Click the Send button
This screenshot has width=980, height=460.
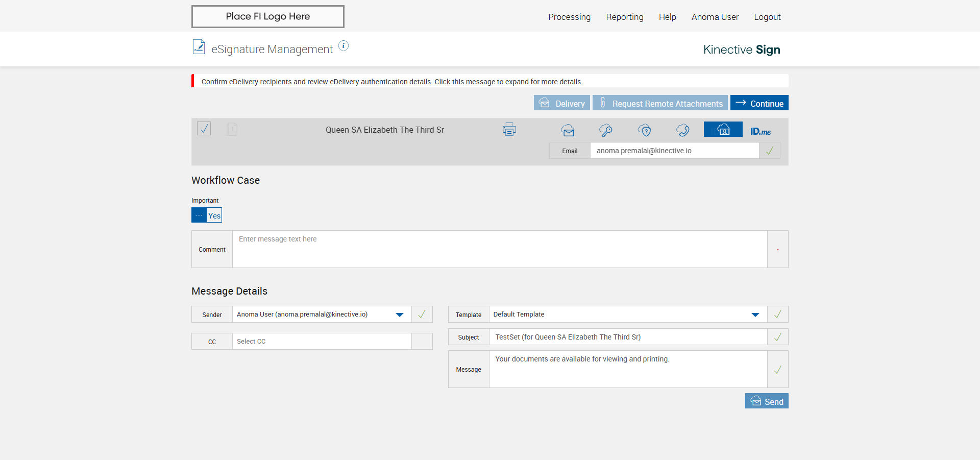[767, 401]
